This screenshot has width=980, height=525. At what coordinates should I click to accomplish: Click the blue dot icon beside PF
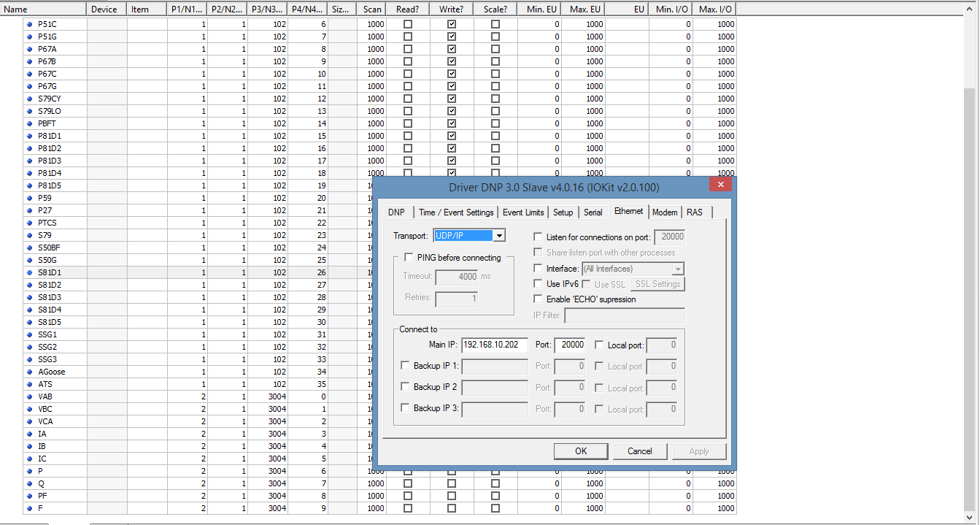(x=29, y=496)
